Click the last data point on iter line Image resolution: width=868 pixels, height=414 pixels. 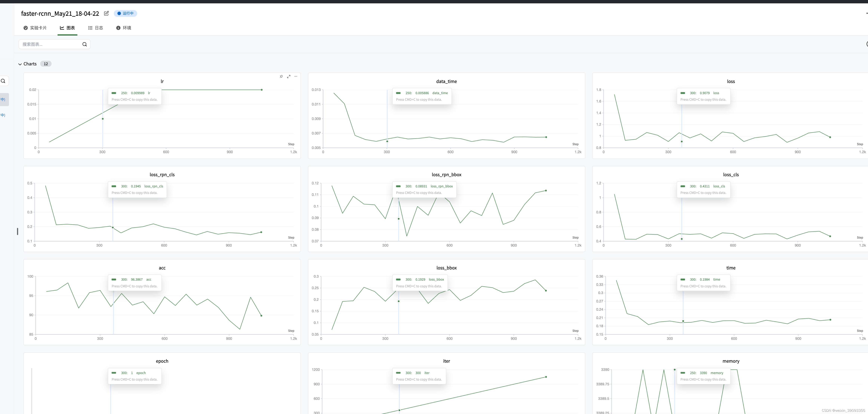click(x=546, y=377)
